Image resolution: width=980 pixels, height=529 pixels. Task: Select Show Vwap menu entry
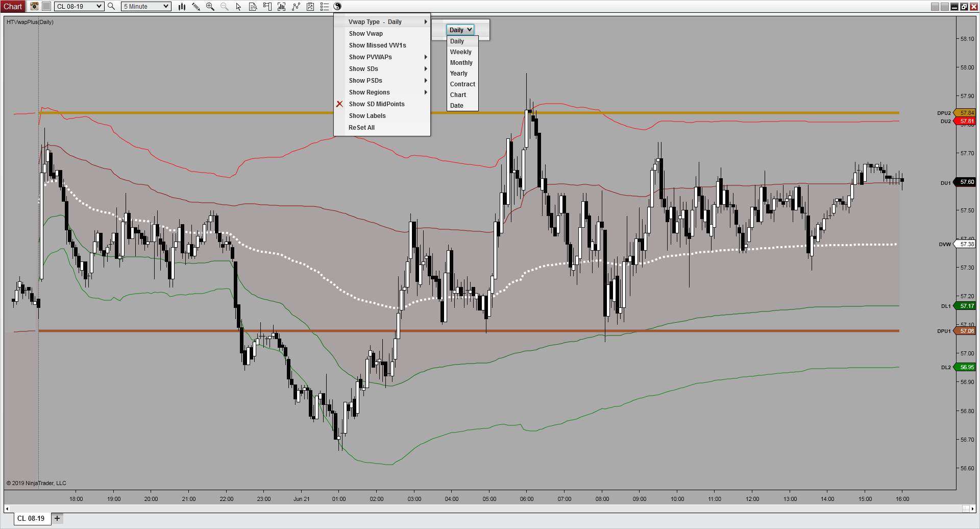coord(382,33)
